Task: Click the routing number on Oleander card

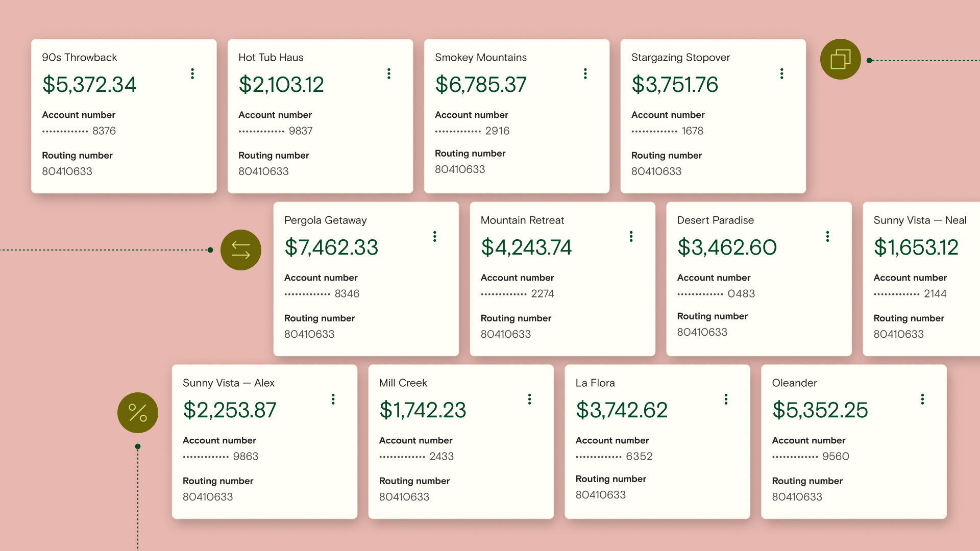Action: [797, 496]
